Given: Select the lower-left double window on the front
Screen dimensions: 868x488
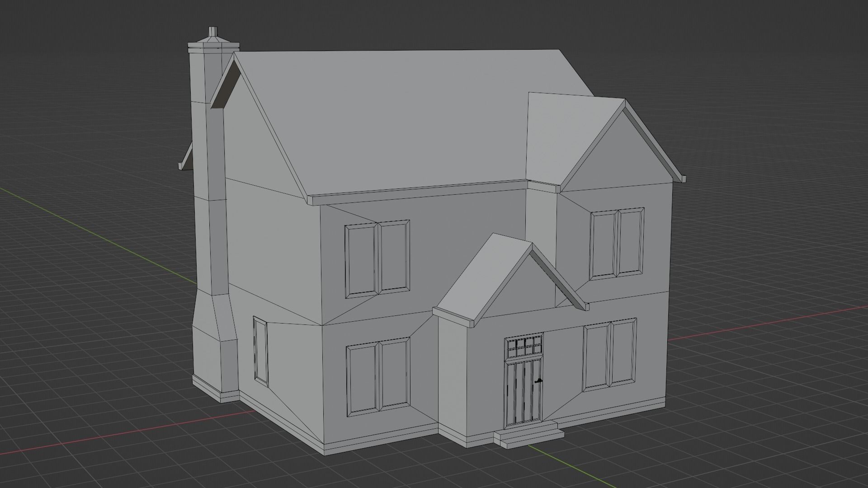Looking at the screenshot, I should (378, 377).
